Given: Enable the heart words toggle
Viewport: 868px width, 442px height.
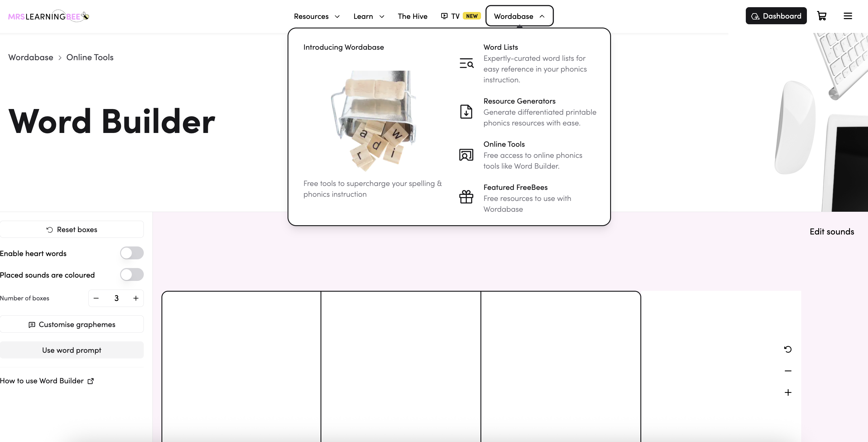Looking at the screenshot, I should [132, 253].
